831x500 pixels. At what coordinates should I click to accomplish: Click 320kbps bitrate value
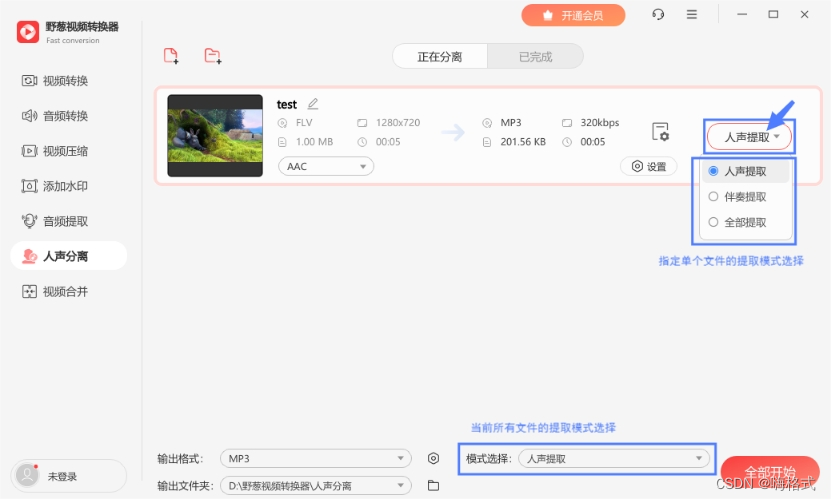click(599, 122)
